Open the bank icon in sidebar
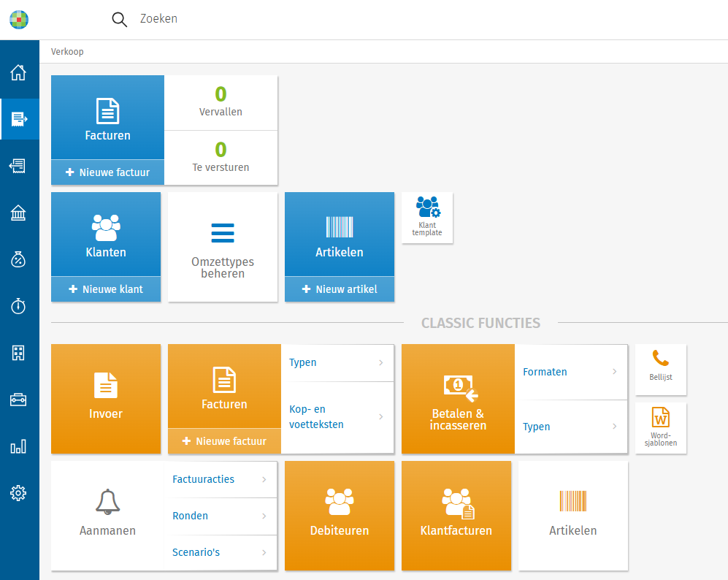This screenshot has width=728, height=580. click(18, 213)
